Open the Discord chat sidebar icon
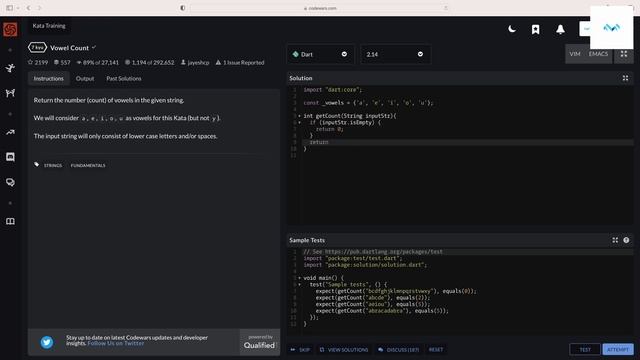Screen dimensions: 640x360 click(10, 157)
